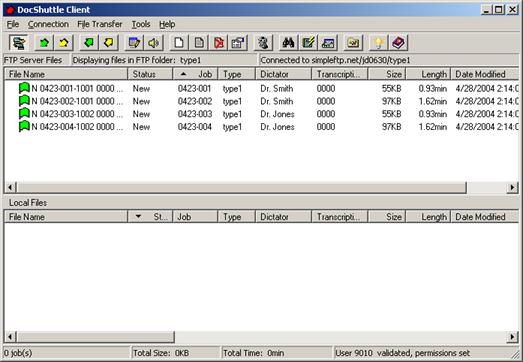Select file N 0423-004-1002 0000
Screen dimensions: 523x362
(x=77, y=126)
